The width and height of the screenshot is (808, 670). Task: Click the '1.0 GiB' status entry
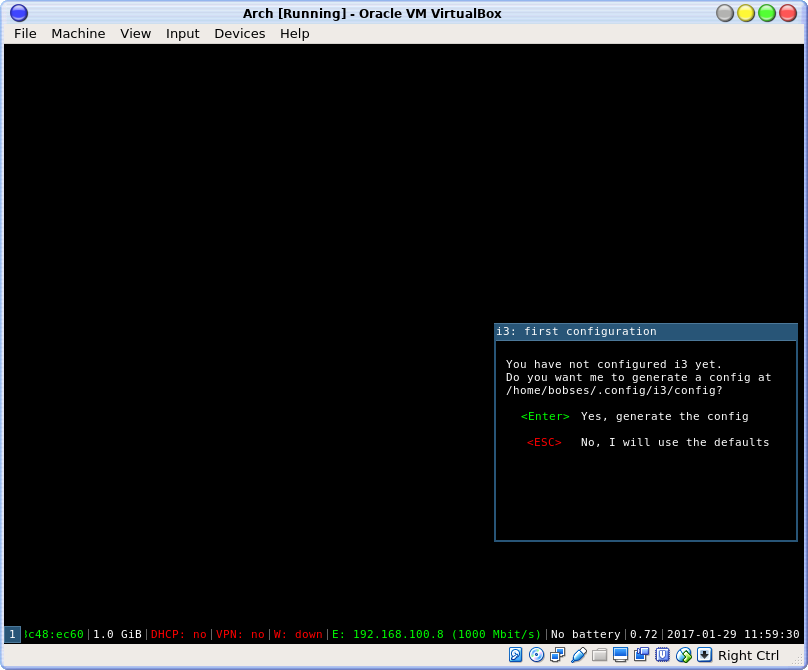(x=117, y=634)
